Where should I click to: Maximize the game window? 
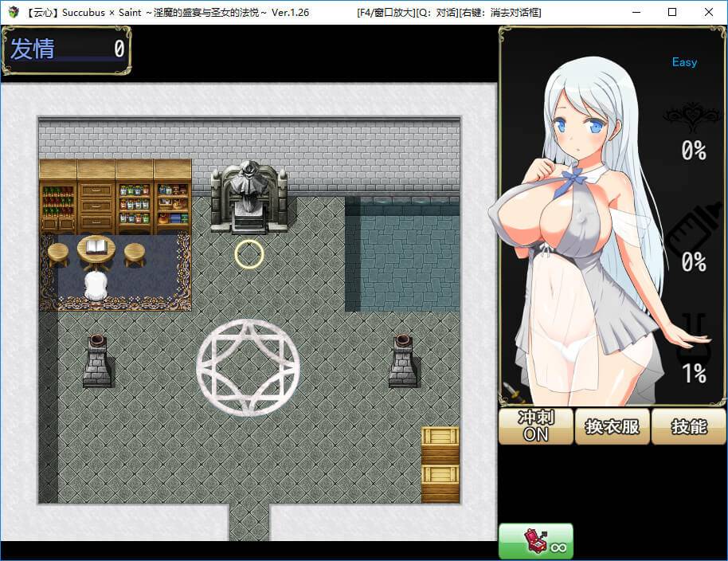[x=671, y=12]
